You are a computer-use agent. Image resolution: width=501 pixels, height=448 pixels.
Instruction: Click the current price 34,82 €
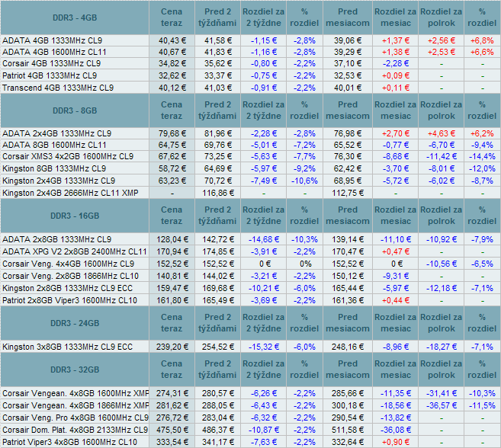172,63
